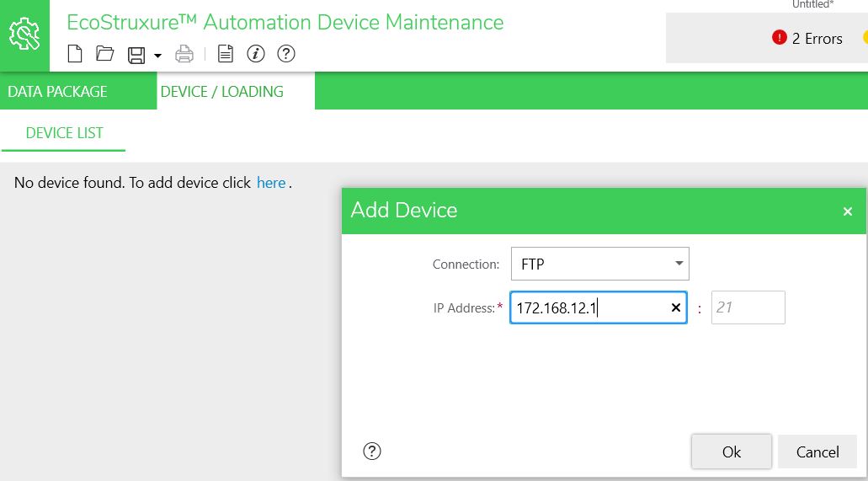
Task: Cancel the Add Device dialog
Action: [x=817, y=452]
